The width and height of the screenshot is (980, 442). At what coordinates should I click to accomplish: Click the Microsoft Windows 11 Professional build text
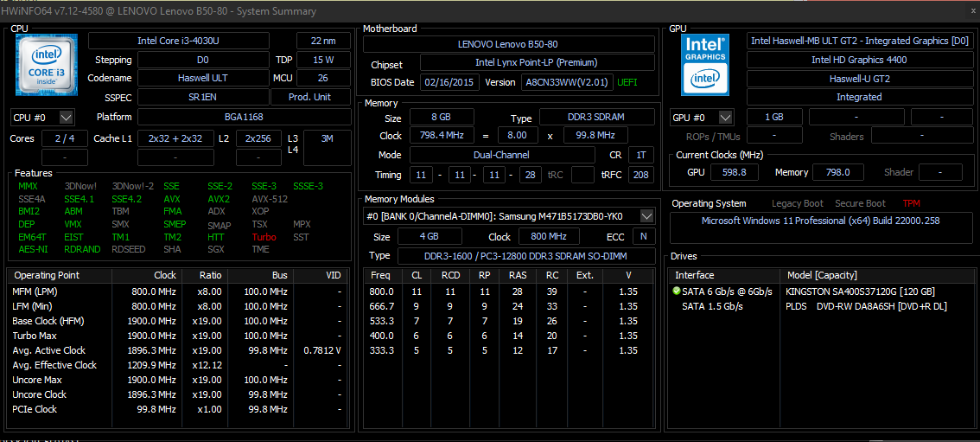point(821,221)
